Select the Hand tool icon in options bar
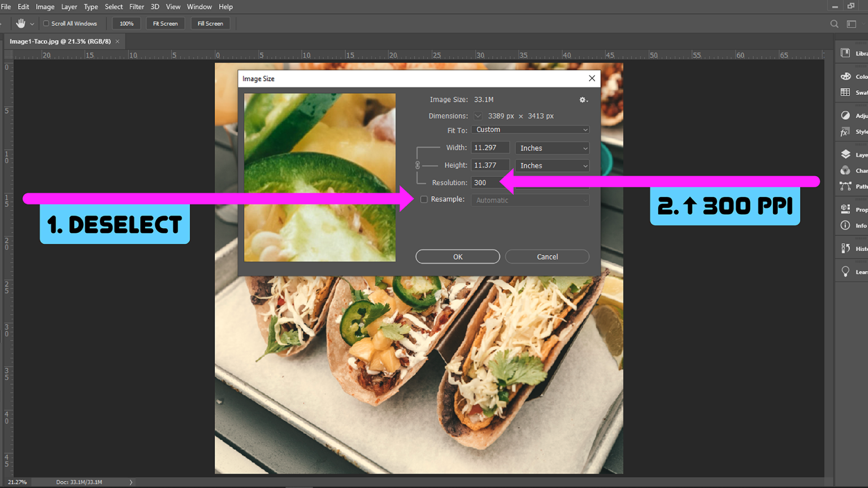 [21, 24]
